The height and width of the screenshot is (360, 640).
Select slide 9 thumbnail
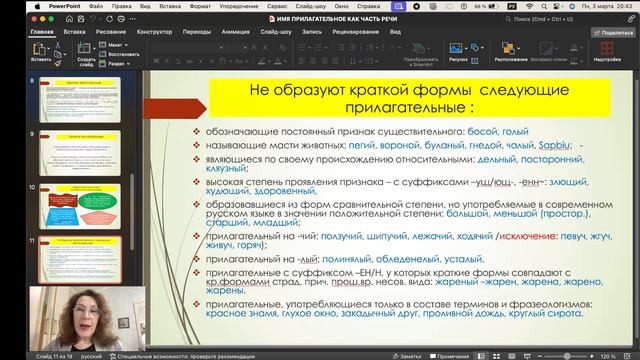coord(80,153)
